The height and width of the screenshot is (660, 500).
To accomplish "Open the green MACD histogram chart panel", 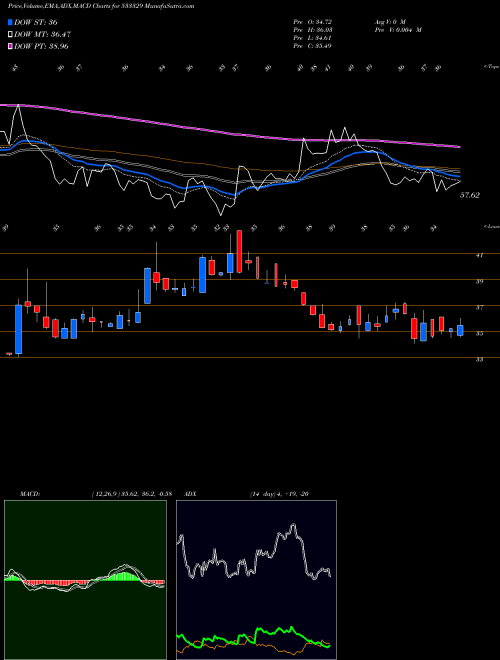I will click(x=85, y=580).
